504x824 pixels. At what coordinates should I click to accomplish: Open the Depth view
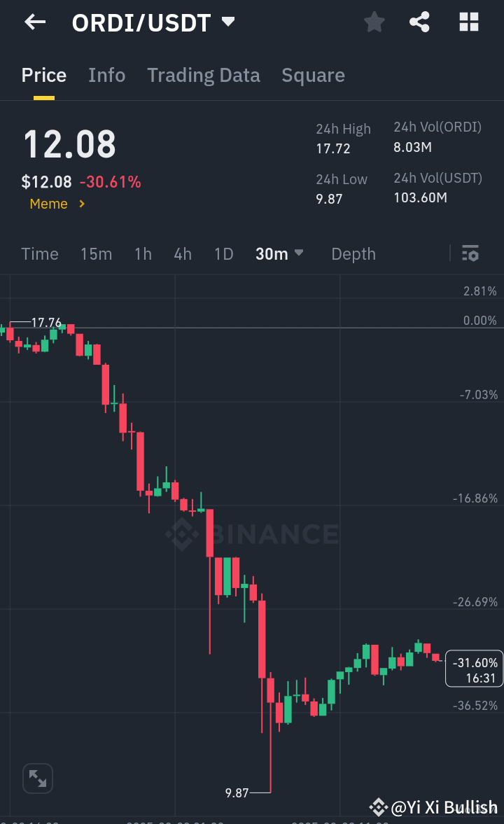click(x=353, y=253)
